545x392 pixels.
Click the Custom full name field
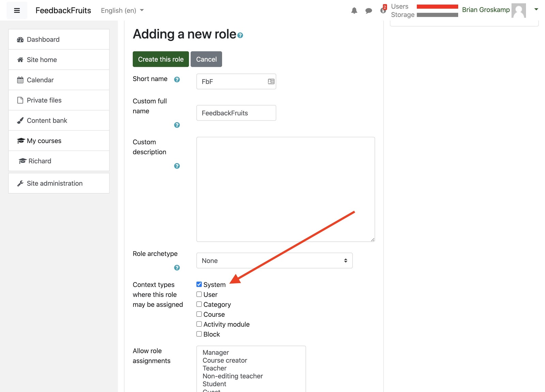pos(236,113)
